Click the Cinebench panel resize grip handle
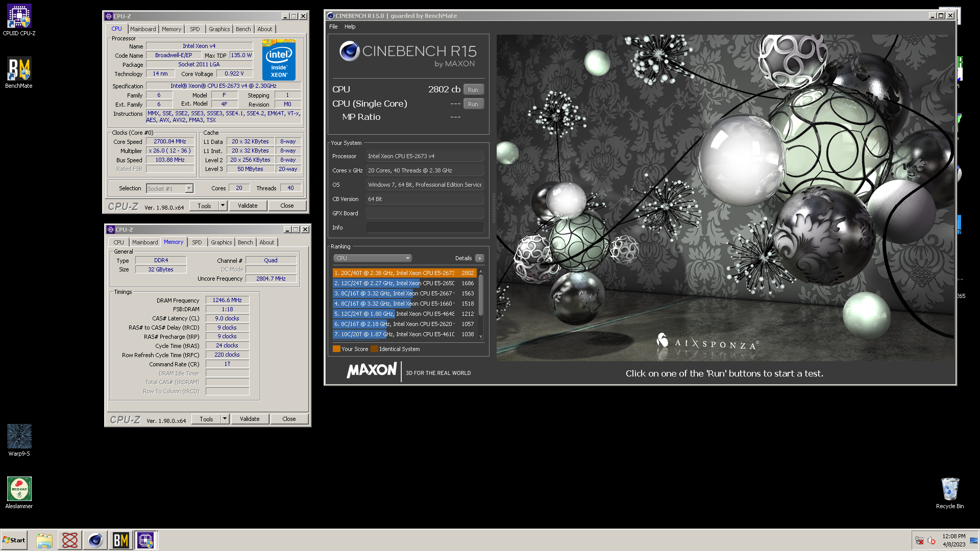 (x=494, y=209)
